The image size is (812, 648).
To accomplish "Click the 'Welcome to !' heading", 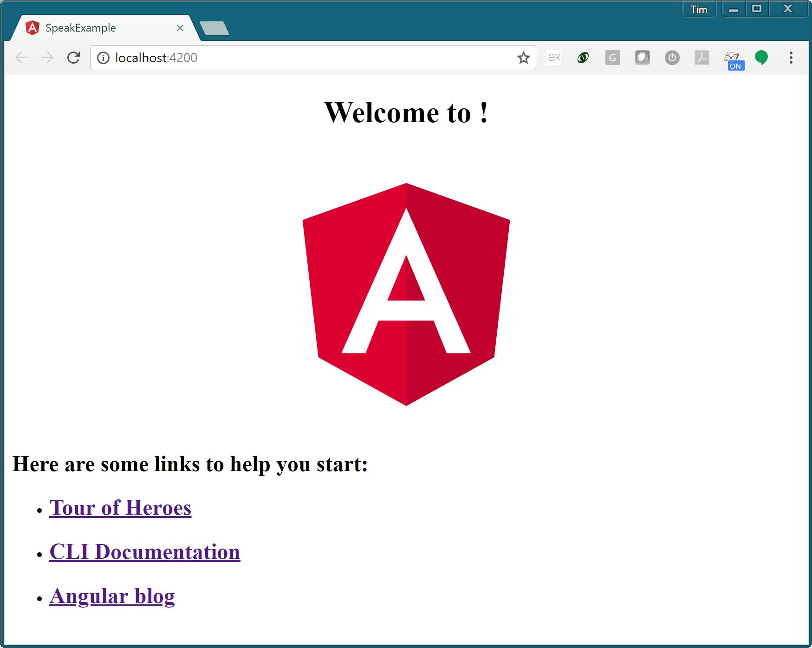I will coord(406,112).
